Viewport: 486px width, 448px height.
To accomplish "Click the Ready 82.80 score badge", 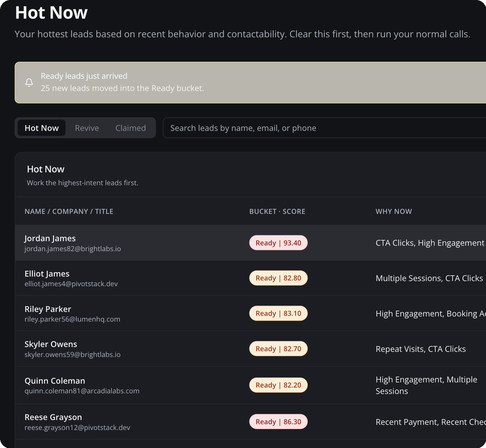I will click(278, 278).
